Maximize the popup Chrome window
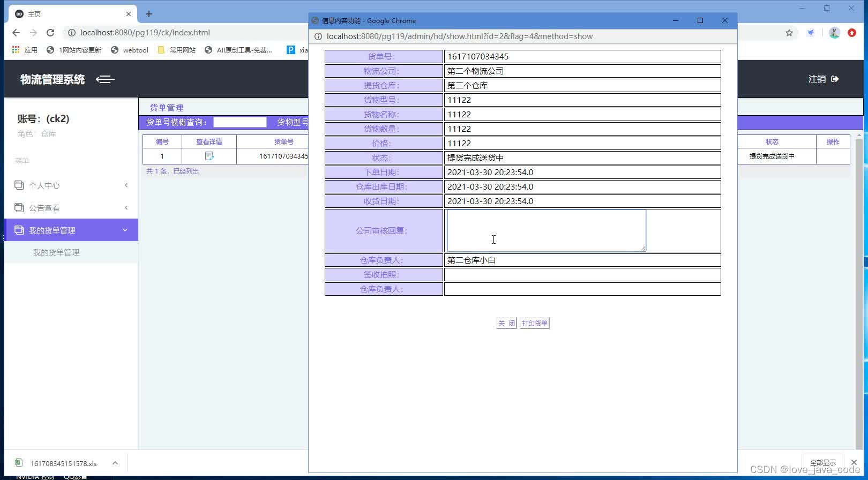Viewport: 868px width, 480px height. (700, 20)
